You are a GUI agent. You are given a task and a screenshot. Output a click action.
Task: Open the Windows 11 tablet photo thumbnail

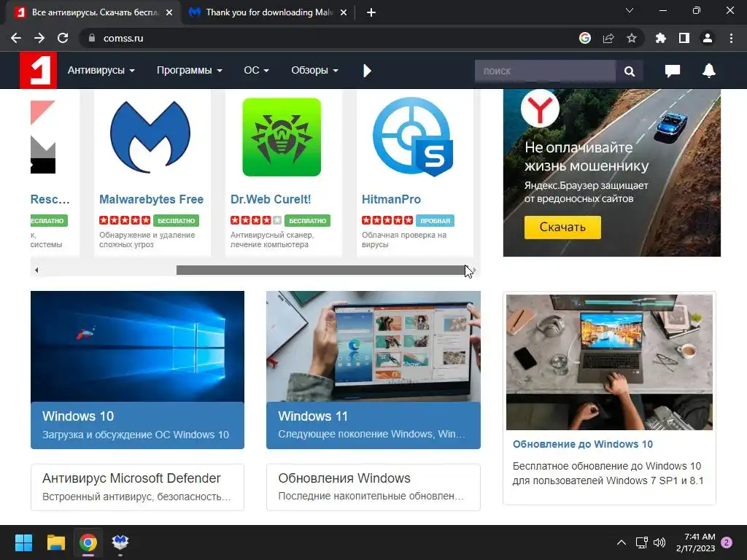click(373, 346)
